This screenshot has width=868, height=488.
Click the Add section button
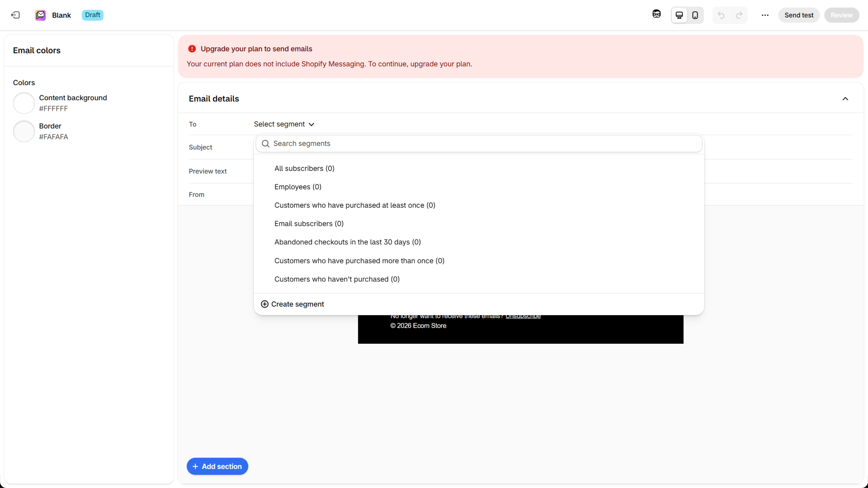[217, 466]
